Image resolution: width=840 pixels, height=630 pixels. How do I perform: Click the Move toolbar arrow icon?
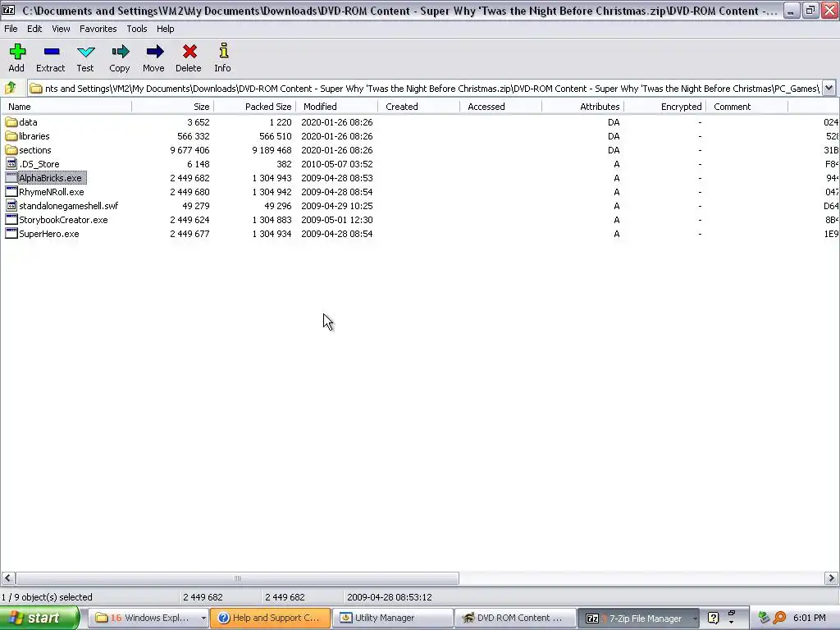pyautogui.click(x=154, y=52)
